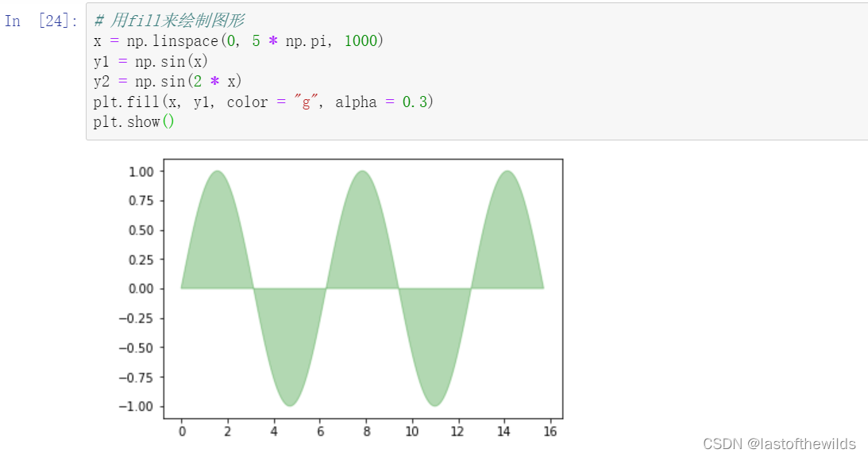Screen dimensions: 868x457
Task: Click the second green trough near x=11
Action: (x=435, y=346)
